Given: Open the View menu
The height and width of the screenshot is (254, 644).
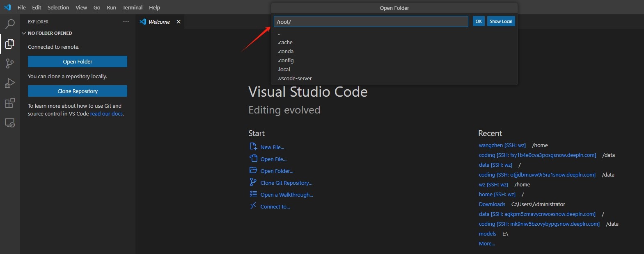Looking at the screenshot, I should coord(81,7).
